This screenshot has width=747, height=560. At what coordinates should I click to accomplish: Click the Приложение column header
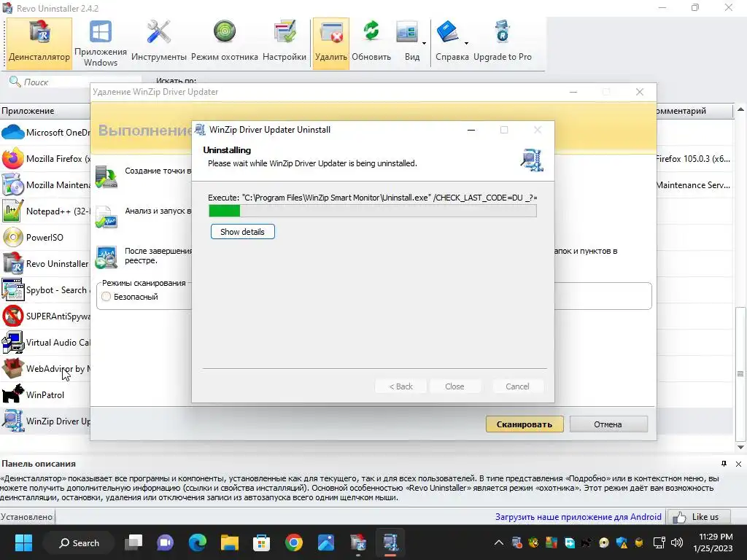point(45,111)
